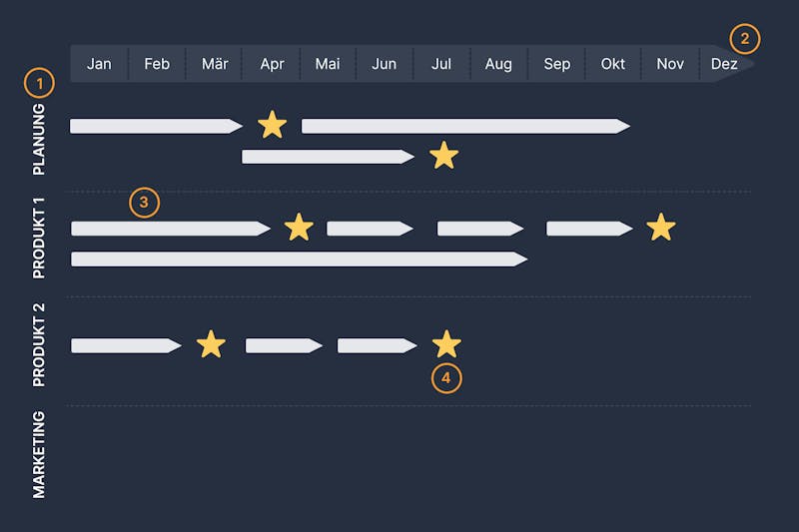Select the long Planung bar from Mai to Okt
799x532 pixels.
tap(465, 126)
